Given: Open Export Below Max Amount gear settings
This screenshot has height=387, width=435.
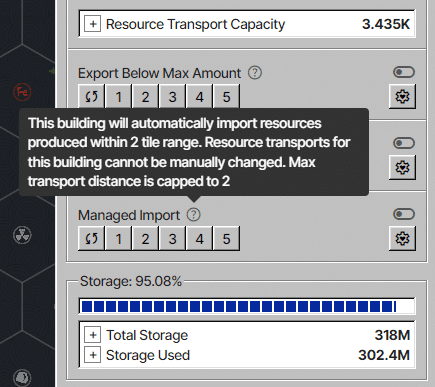Looking at the screenshot, I should (402, 97).
